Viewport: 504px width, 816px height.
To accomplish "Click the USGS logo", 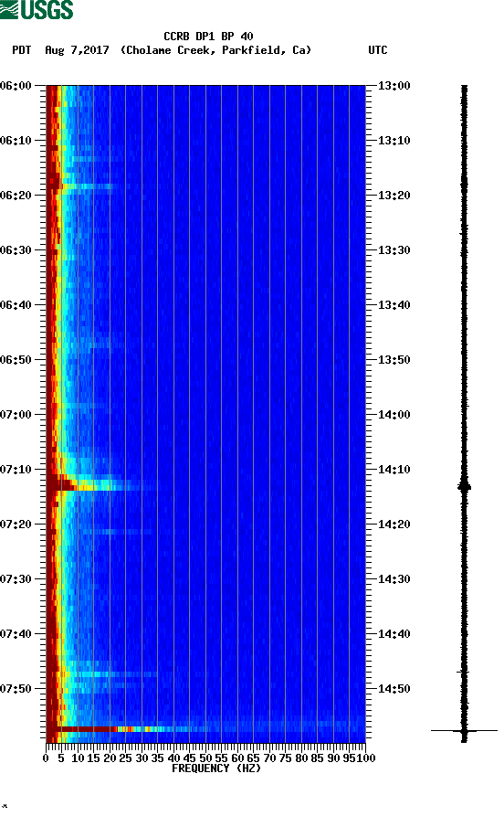I will point(37,9).
